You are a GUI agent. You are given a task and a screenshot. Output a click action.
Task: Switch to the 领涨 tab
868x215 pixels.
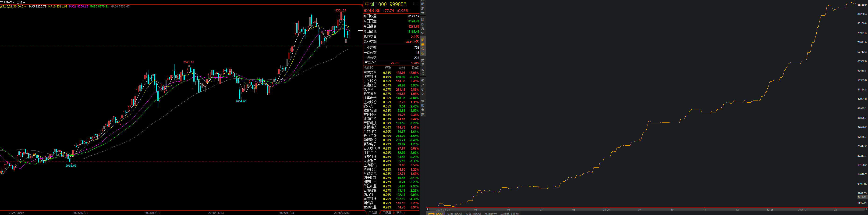pyautogui.click(x=399, y=212)
